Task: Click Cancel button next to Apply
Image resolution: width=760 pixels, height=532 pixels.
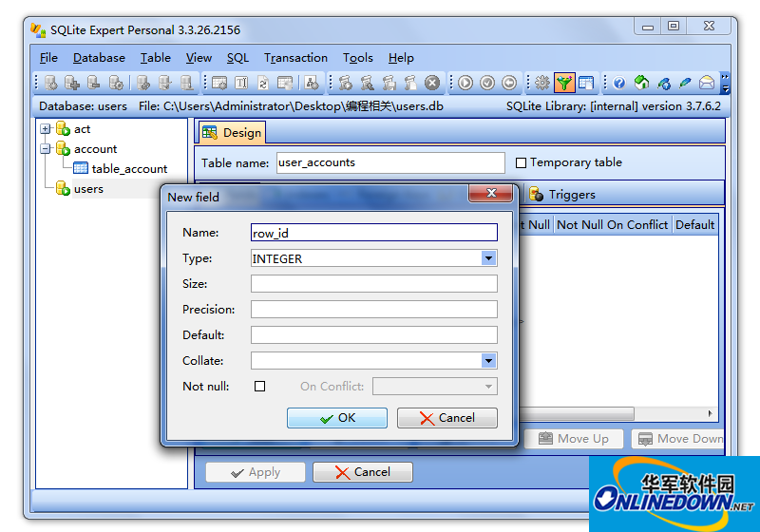Action: [363, 472]
